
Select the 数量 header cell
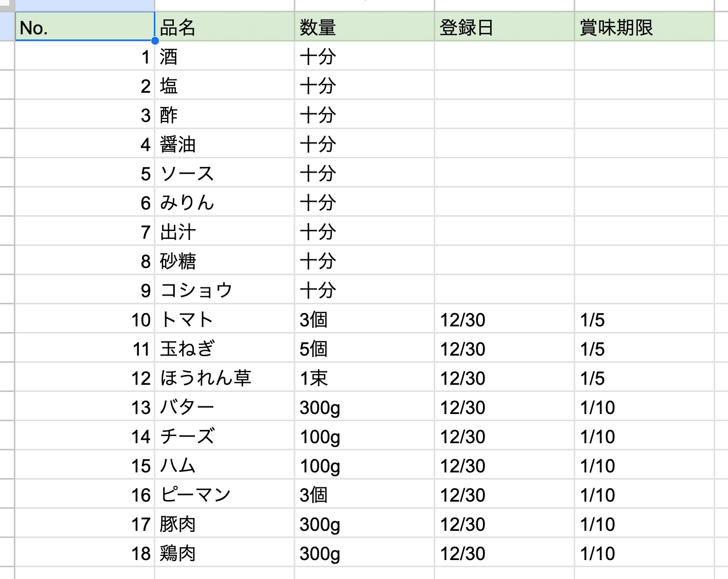pos(364,27)
